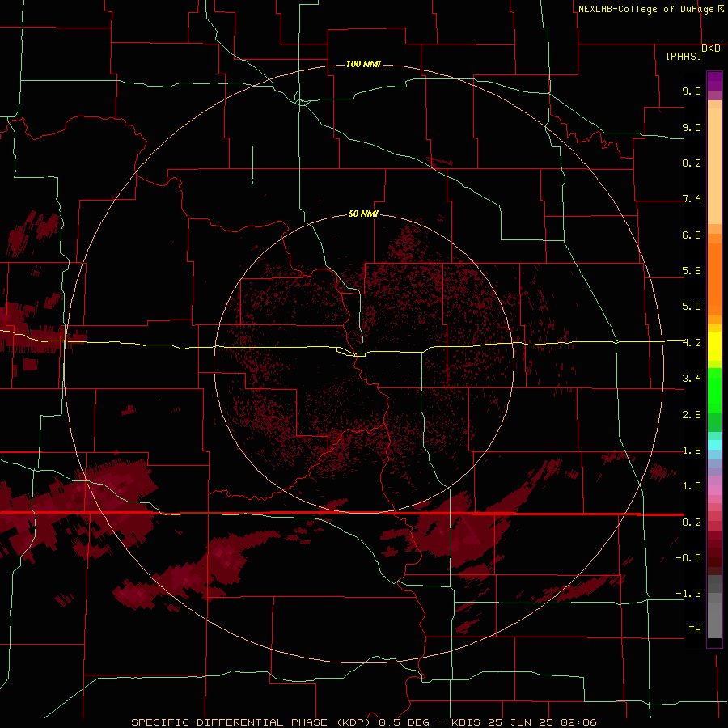This screenshot has height=728, width=728.
Task: Click the 0.2 scale value
Action: tap(692, 523)
